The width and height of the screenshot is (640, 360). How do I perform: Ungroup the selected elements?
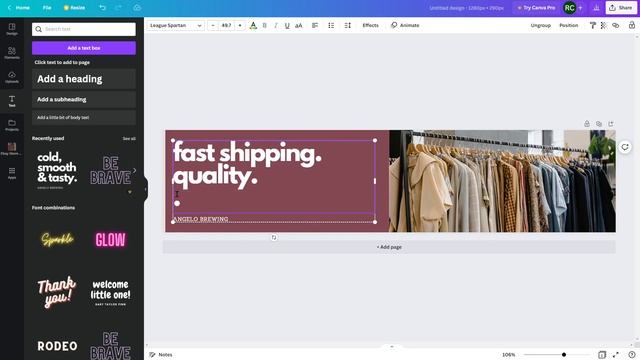tap(540, 25)
